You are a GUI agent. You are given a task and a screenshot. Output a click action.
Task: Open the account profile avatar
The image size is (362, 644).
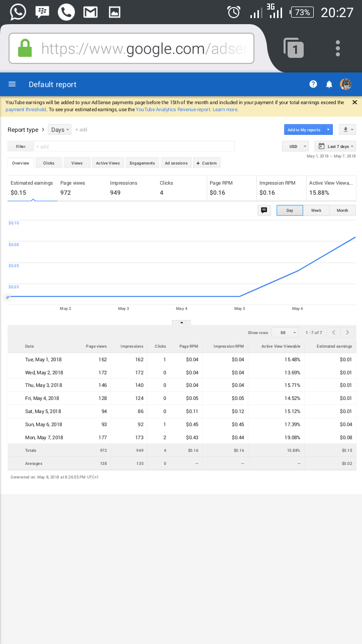click(x=345, y=84)
